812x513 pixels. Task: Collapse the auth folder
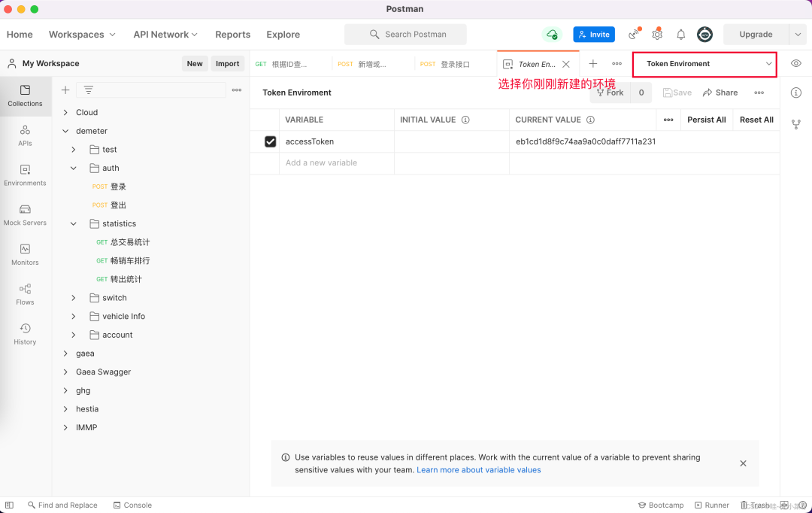coord(74,168)
